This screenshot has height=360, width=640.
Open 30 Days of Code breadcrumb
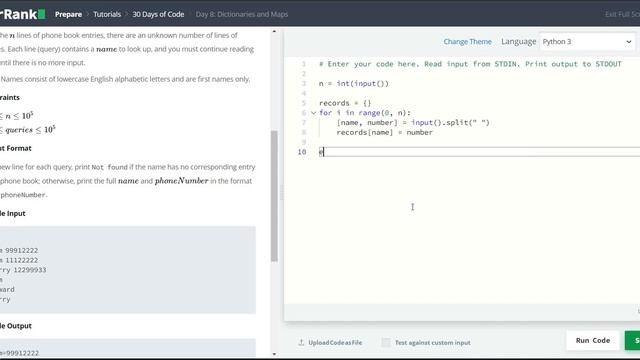(x=158, y=14)
